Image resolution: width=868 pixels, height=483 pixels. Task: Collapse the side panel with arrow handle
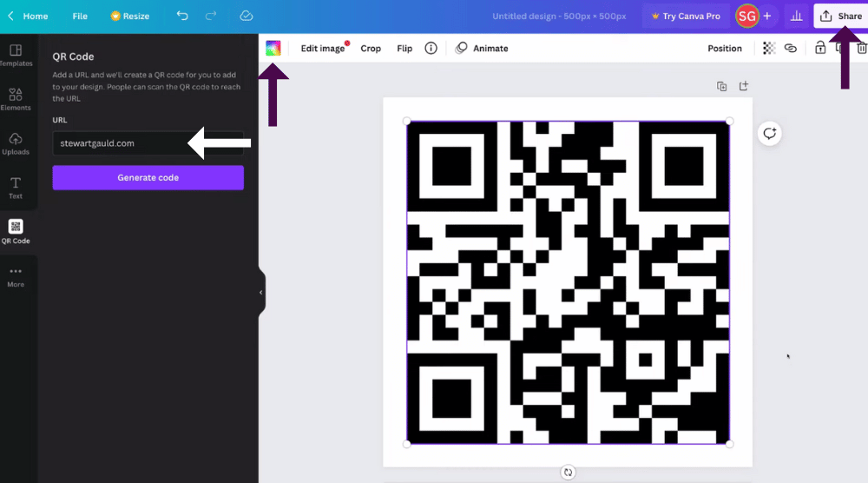click(260, 293)
